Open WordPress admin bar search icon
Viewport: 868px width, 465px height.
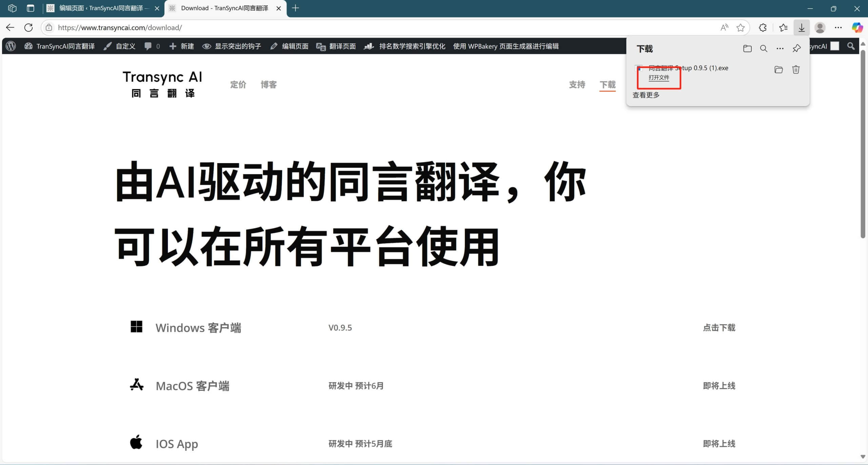pos(851,46)
